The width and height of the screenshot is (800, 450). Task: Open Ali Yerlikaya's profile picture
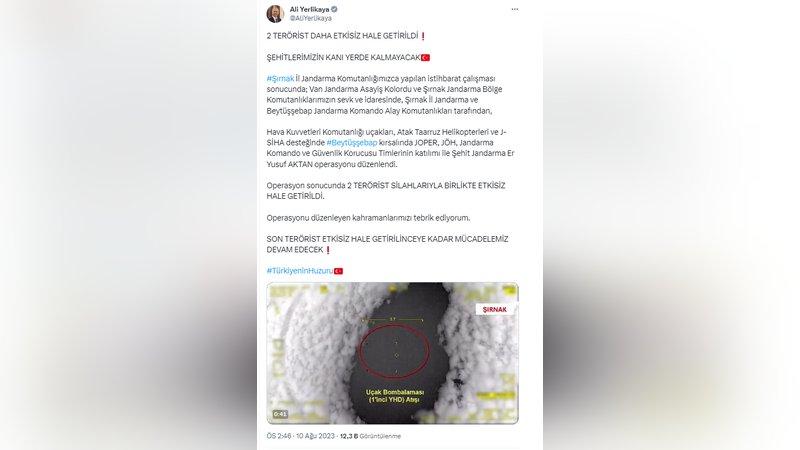275,14
